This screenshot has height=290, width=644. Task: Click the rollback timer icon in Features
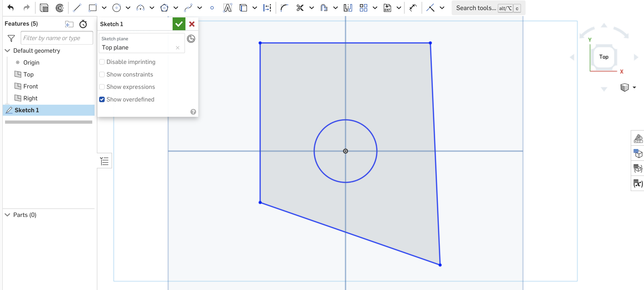(83, 24)
